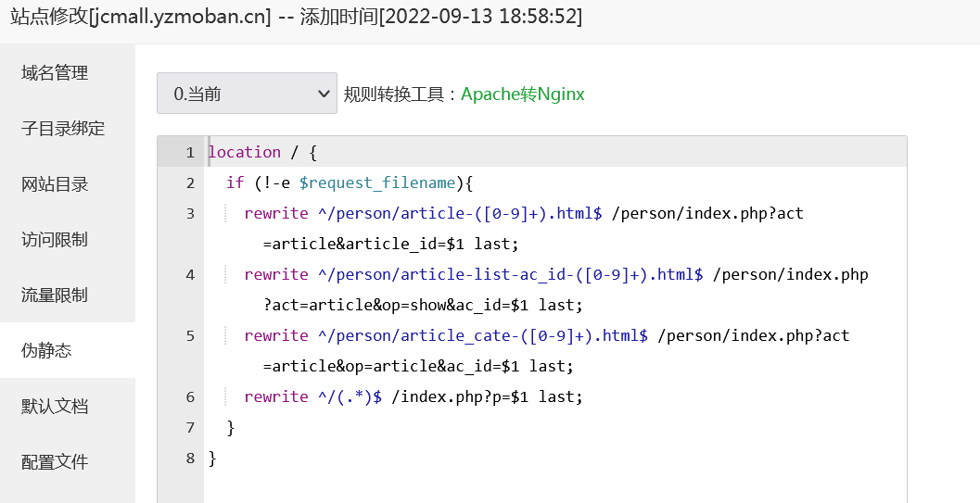
Task: Click line number 4 in the editor gutter
Action: click(x=190, y=274)
